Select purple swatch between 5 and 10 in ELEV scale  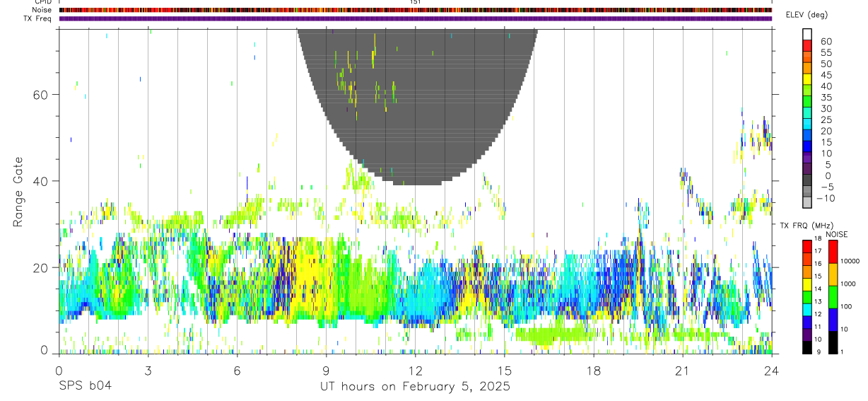807,158
